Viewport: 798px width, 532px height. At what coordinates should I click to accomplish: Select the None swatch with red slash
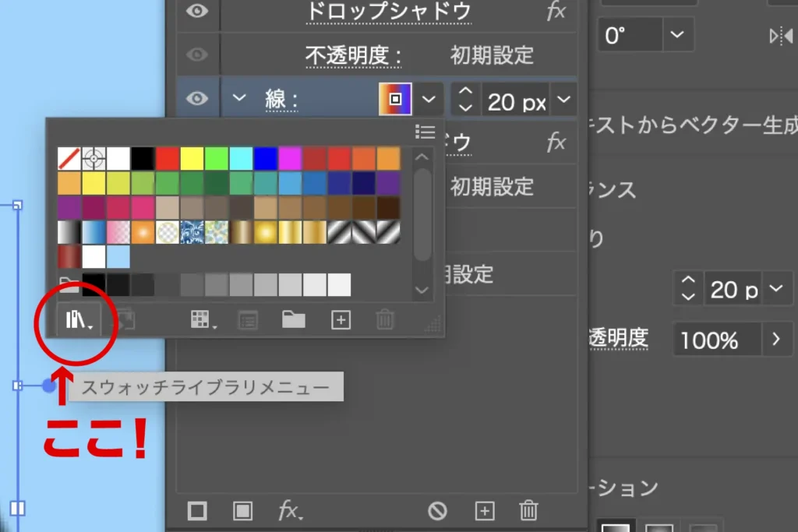69,159
